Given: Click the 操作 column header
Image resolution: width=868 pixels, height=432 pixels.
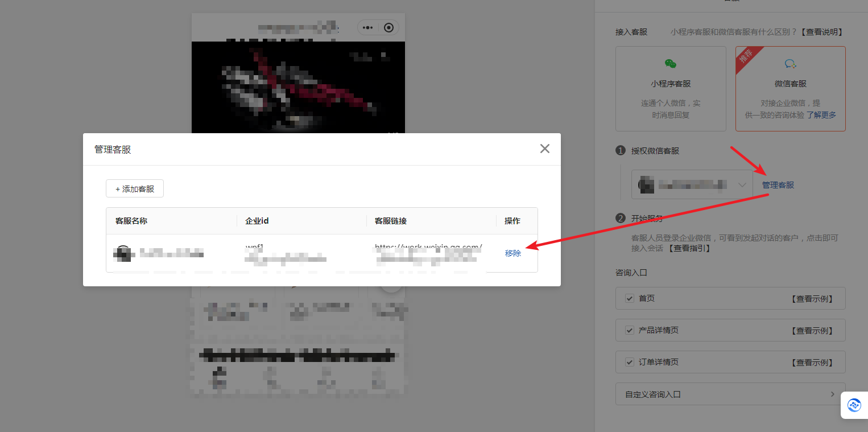Looking at the screenshot, I should click(512, 221).
